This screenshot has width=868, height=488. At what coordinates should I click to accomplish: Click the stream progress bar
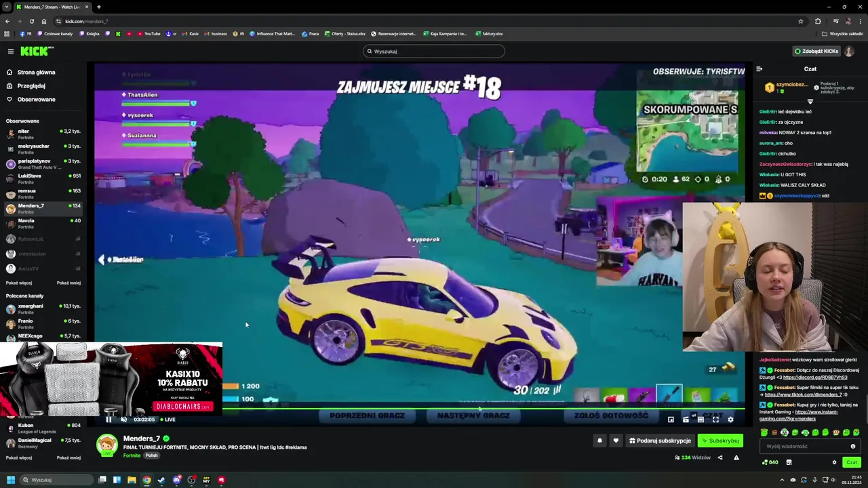click(x=419, y=408)
